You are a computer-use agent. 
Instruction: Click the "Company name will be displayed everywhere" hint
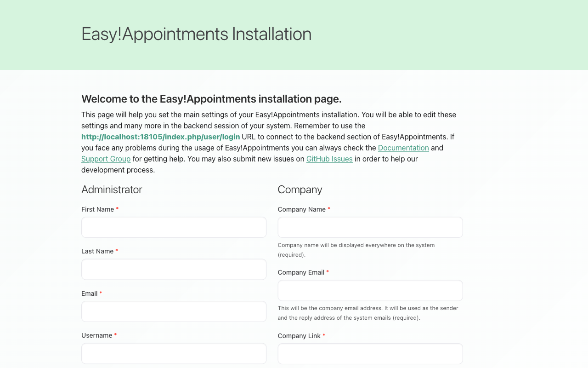(356, 250)
